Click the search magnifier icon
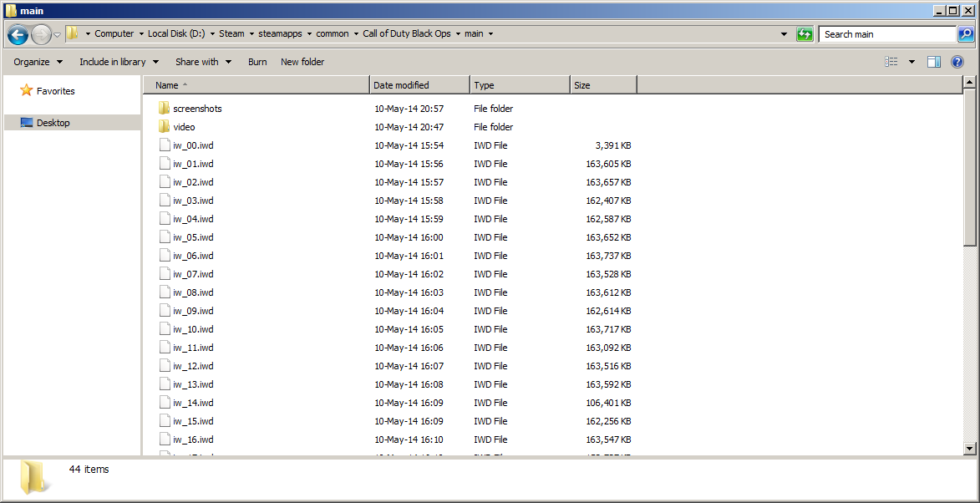The height and width of the screenshot is (503, 980). pos(965,34)
